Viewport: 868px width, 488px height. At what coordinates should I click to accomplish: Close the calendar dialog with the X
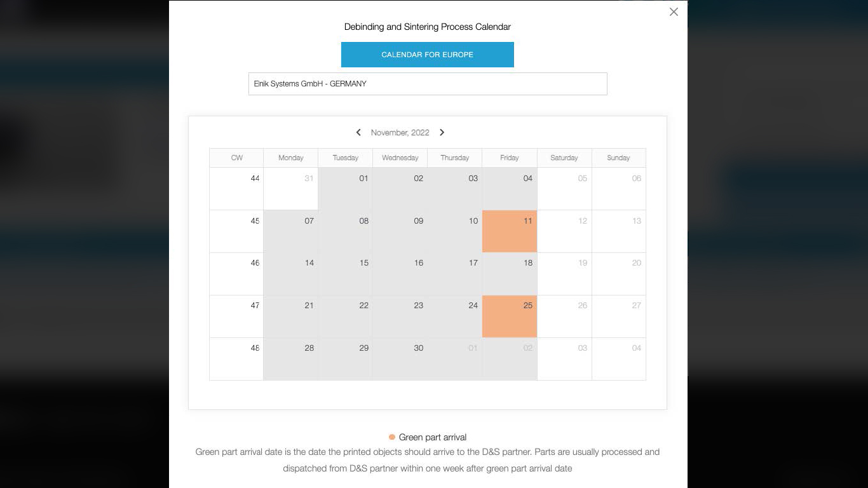pos(674,12)
